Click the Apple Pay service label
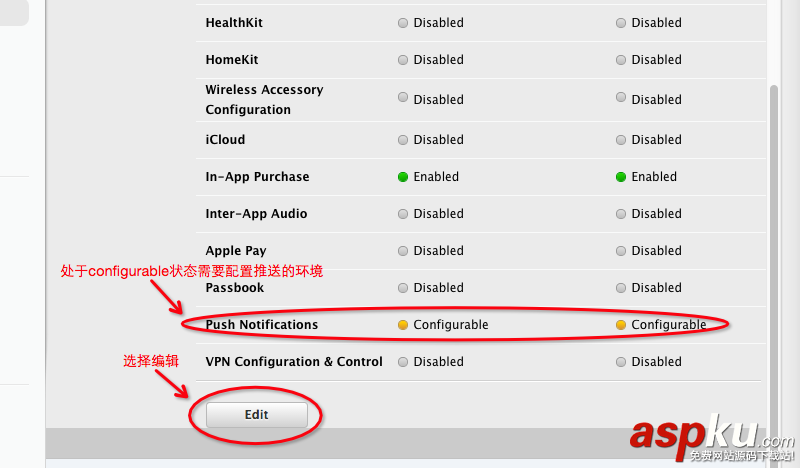 [236, 251]
